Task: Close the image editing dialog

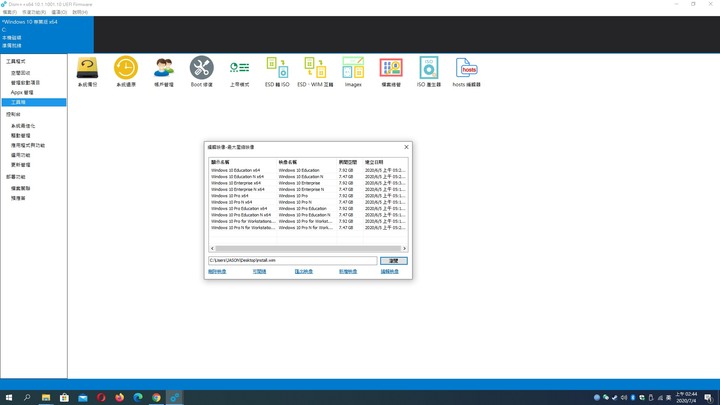Action: pos(406,147)
